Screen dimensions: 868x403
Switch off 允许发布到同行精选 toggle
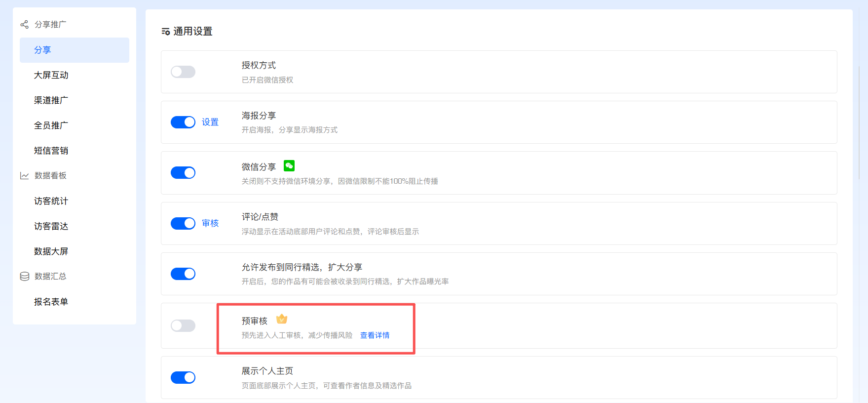tap(183, 274)
